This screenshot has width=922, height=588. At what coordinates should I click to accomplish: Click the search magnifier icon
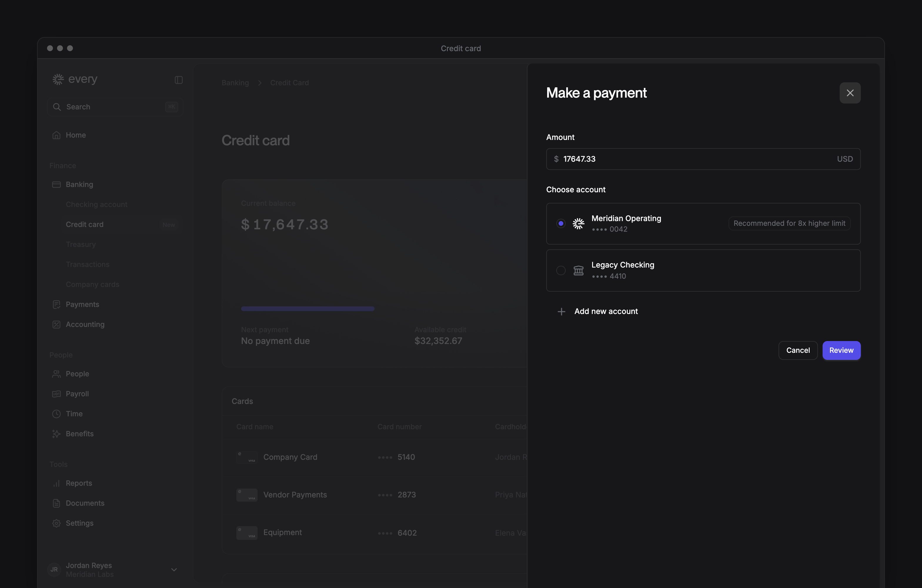(57, 107)
